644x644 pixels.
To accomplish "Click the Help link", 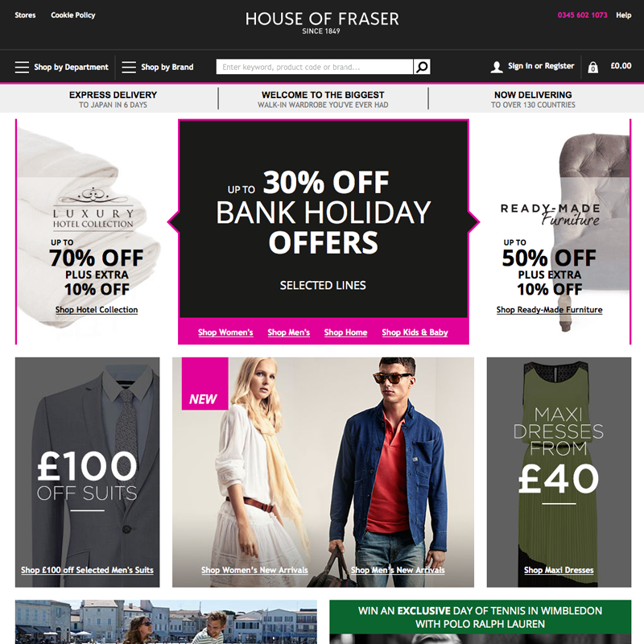I will click(623, 15).
